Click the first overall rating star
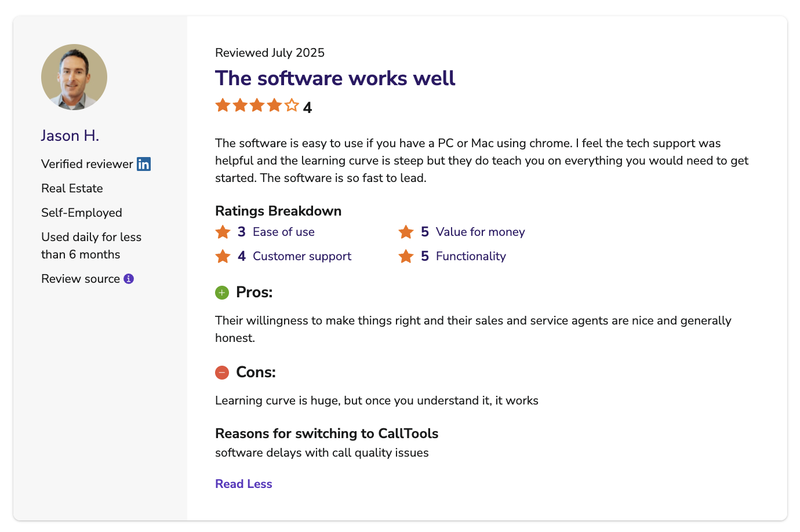800x532 pixels. click(x=223, y=105)
